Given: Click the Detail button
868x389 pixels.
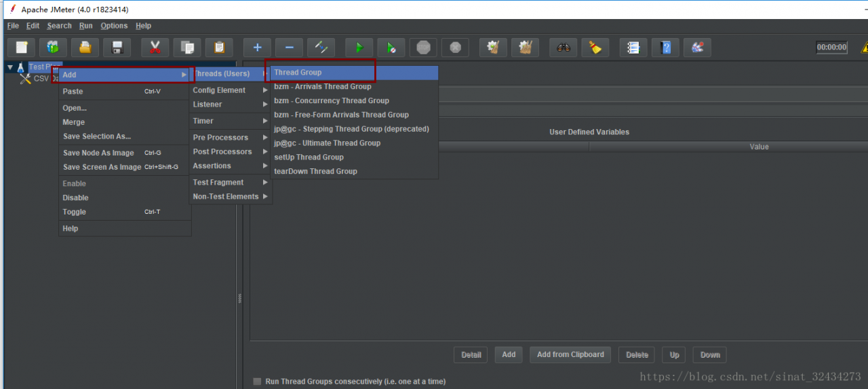Looking at the screenshot, I should point(471,354).
